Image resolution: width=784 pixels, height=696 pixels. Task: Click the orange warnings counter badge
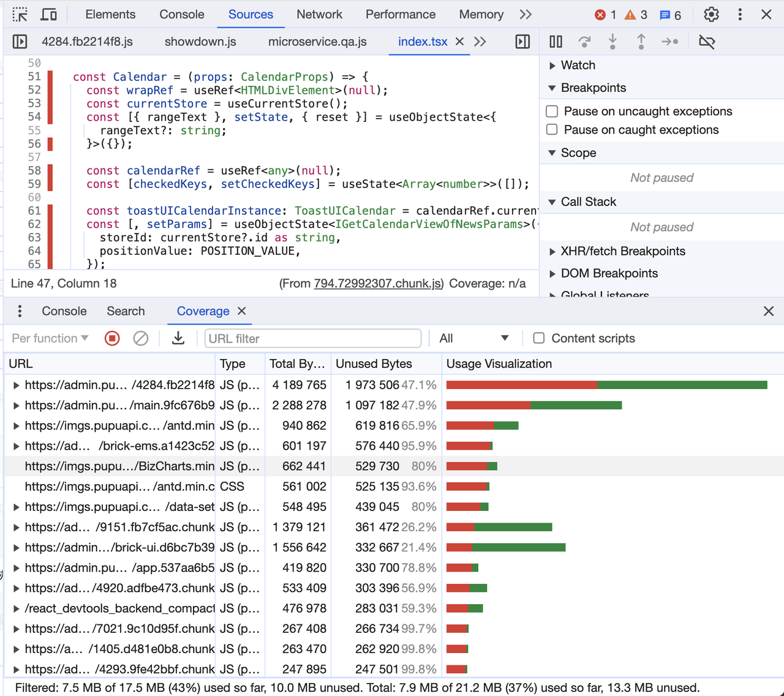(636, 15)
